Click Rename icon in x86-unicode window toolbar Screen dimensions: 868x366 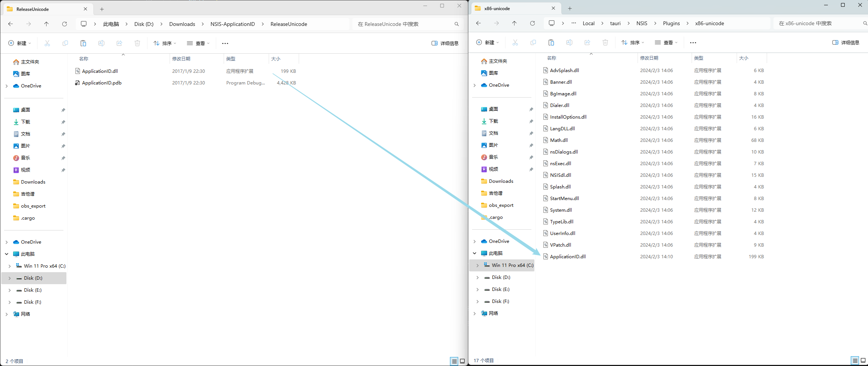569,43
